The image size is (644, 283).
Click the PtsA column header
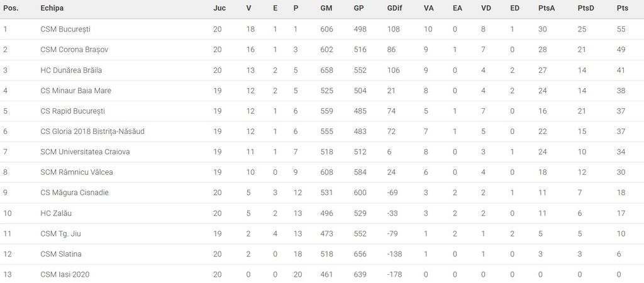coord(546,9)
